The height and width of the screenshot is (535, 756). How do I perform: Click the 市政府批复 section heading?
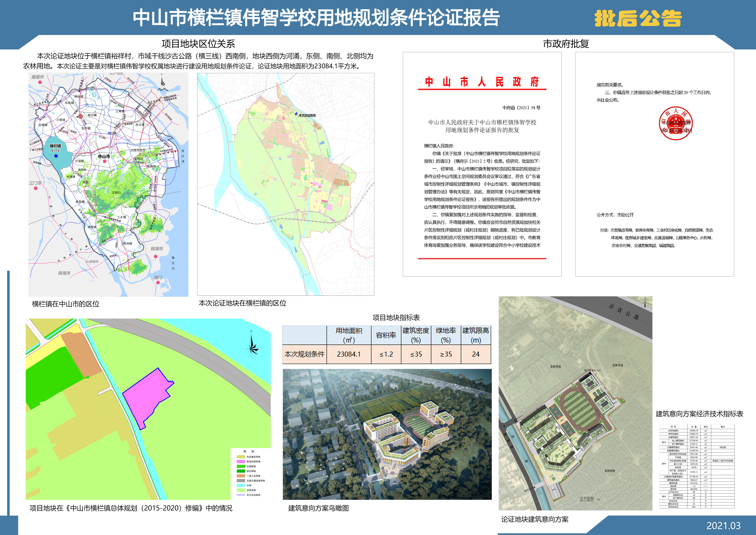[566, 44]
